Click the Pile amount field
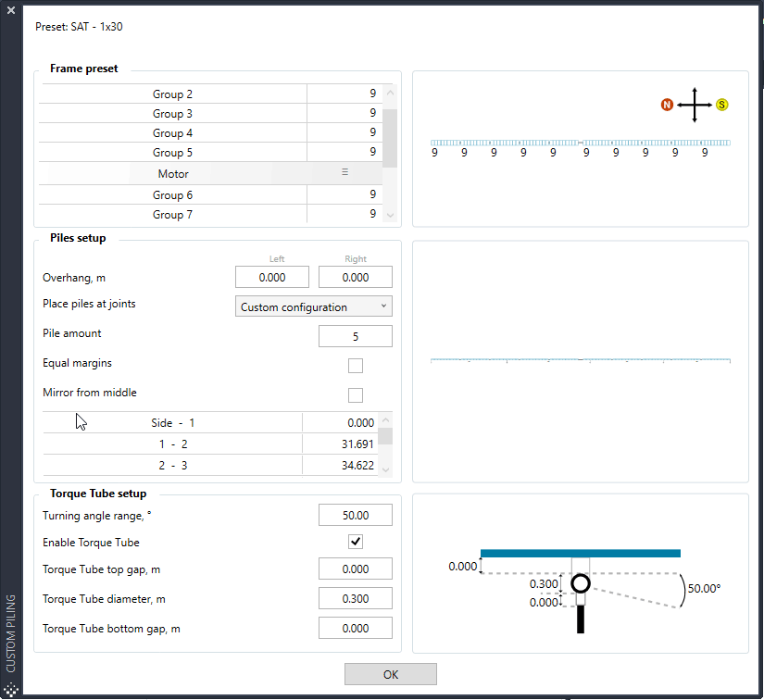The image size is (764, 700). (x=356, y=336)
